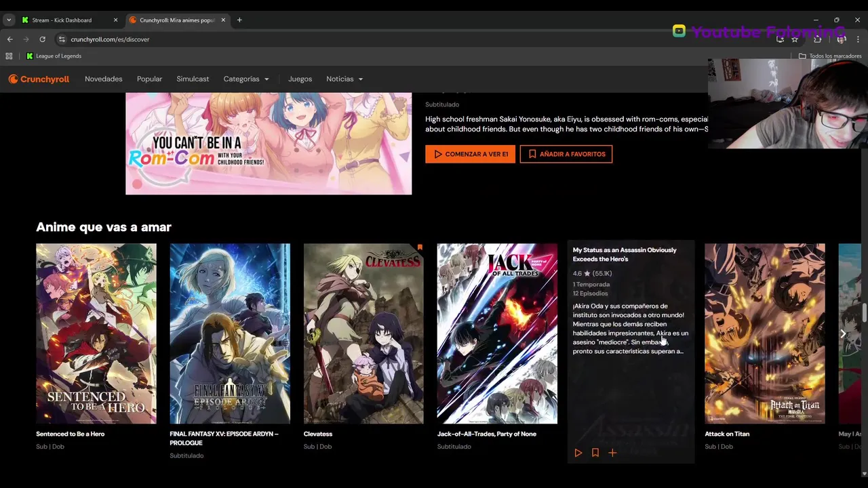The height and width of the screenshot is (488, 868).
Task: Open Clevatess title link
Action: point(318,434)
